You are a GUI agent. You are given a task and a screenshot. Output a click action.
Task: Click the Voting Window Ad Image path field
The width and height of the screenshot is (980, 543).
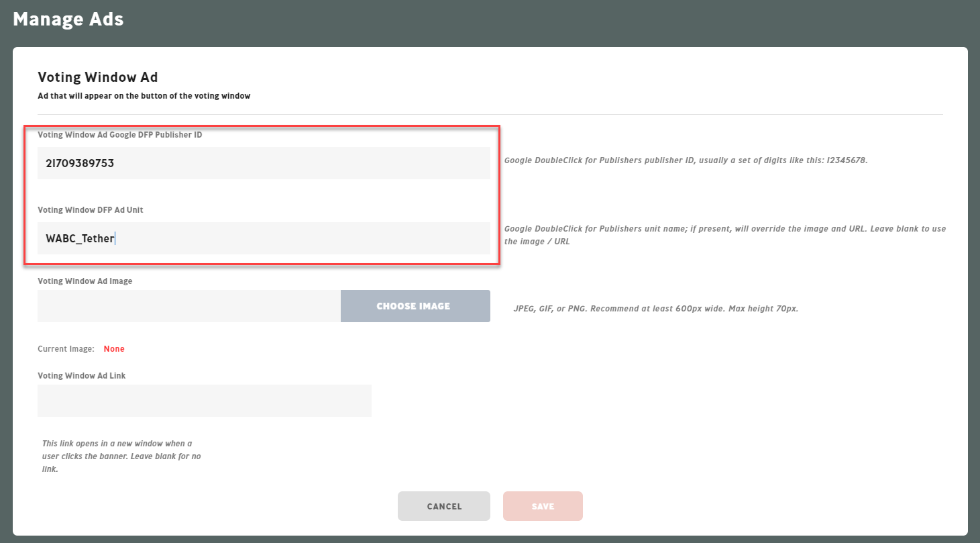tap(188, 306)
